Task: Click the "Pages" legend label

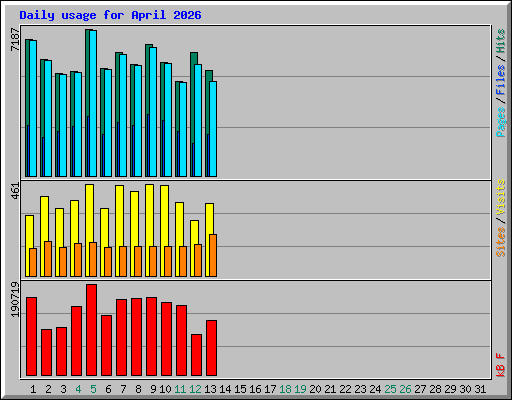Action: coord(500,122)
